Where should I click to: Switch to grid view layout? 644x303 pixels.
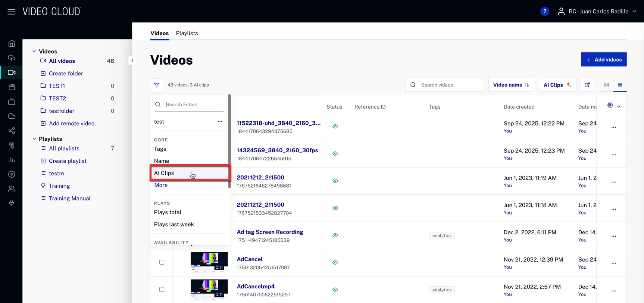(606, 85)
